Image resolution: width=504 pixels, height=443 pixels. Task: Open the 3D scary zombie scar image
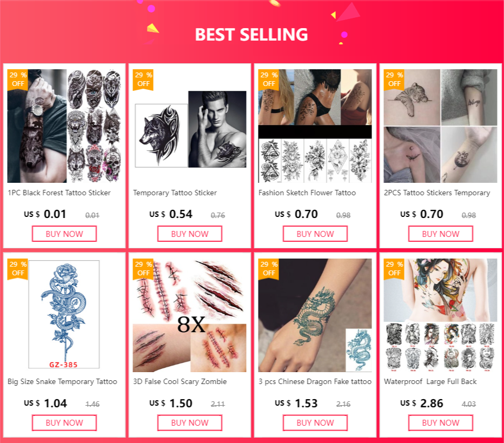pyautogui.click(x=190, y=315)
